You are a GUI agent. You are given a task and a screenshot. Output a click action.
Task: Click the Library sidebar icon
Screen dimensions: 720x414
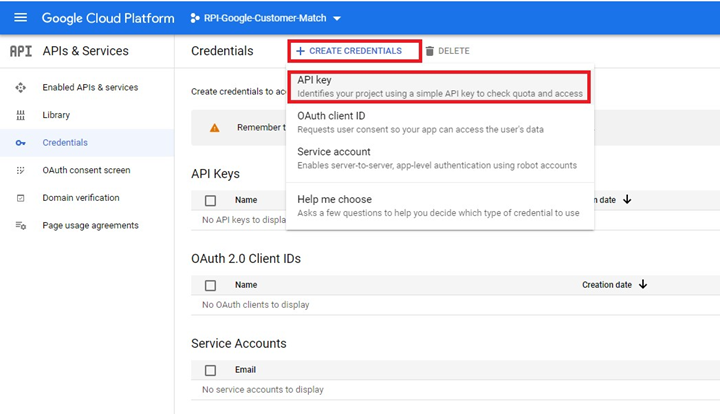click(20, 115)
